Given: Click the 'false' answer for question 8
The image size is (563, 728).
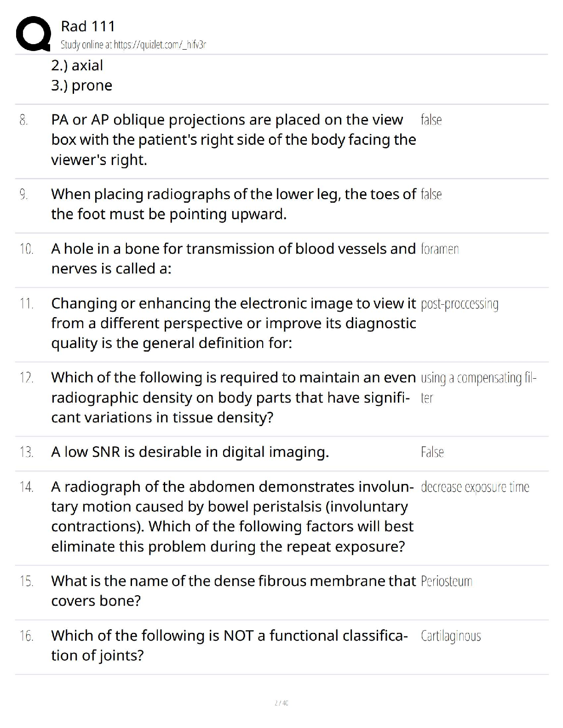Looking at the screenshot, I should click(431, 120).
